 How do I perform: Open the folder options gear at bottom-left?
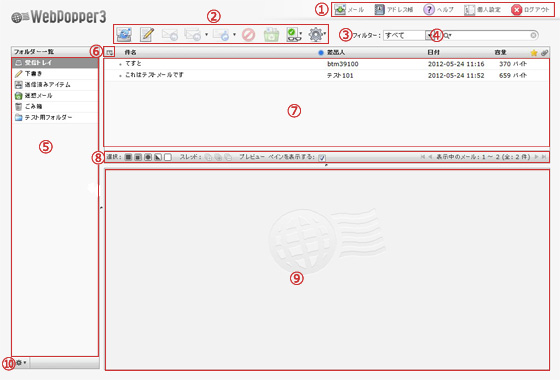pos(21,362)
